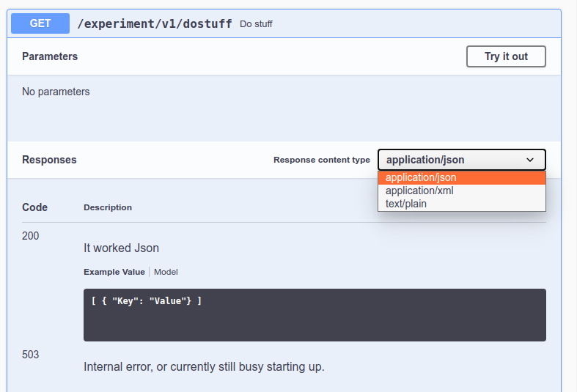This screenshot has width=577, height=392.
Task: Click the 'No parameters' text
Action: [56, 92]
